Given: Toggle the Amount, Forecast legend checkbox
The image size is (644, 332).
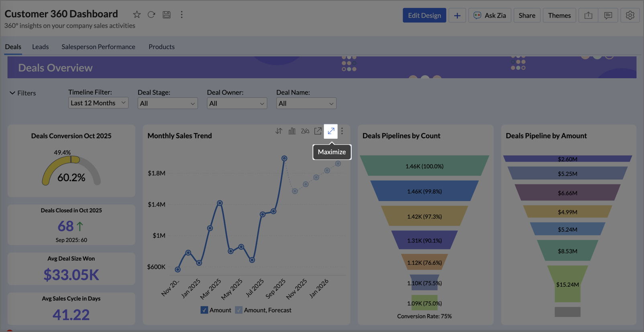Looking at the screenshot, I should (x=239, y=310).
